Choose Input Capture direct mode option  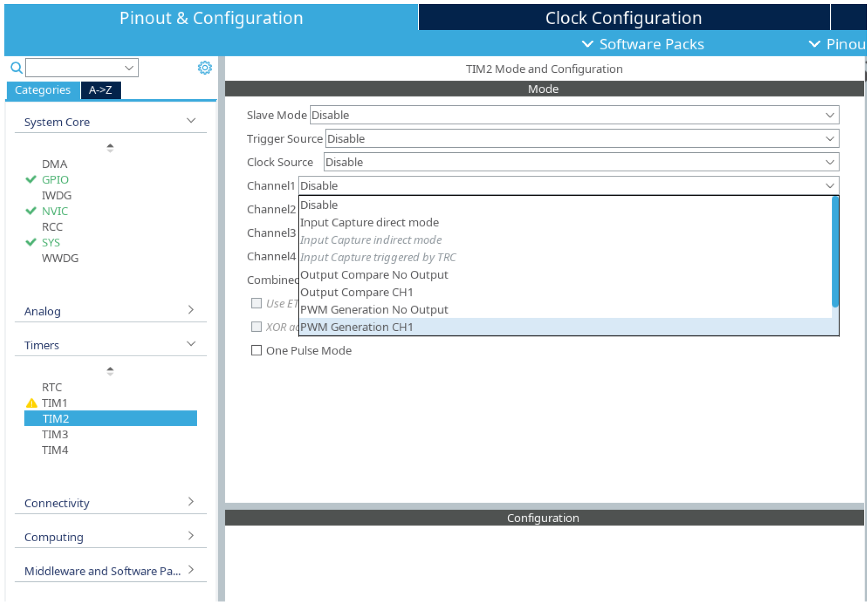coord(369,223)
